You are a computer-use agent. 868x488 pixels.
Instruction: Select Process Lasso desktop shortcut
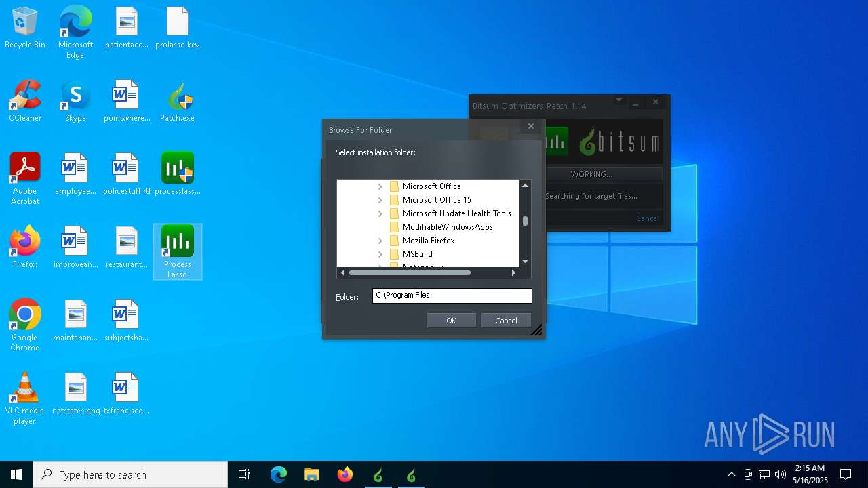177,251
